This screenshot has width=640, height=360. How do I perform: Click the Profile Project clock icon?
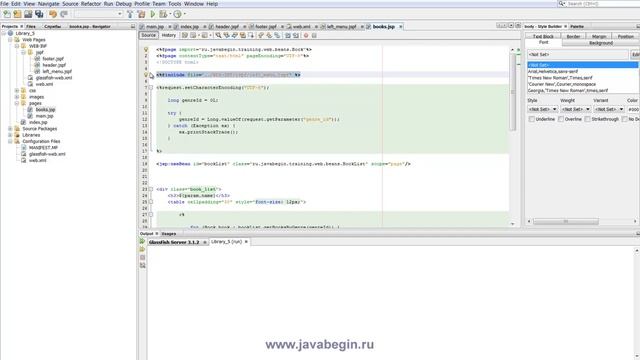(178, 14)
